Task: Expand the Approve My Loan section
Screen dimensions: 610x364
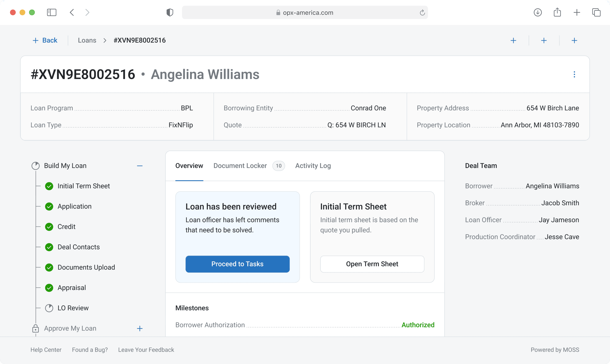Action: (x=140, y=328)
